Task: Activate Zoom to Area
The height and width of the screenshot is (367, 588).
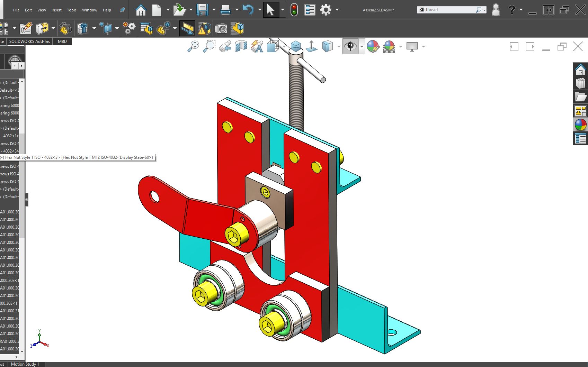Action: click(x=209, y=46)
